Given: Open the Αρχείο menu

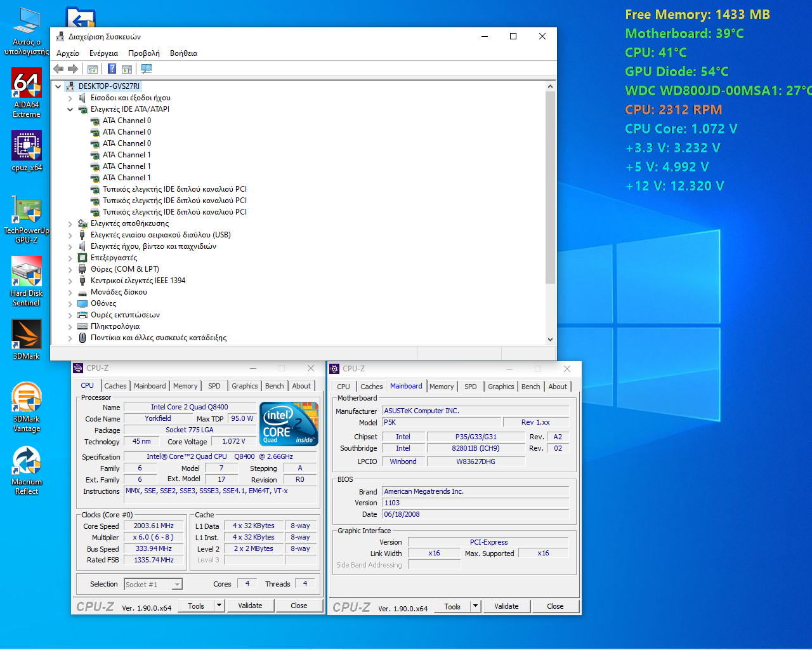Looking at the screenshot, I should tap(68, 53).
